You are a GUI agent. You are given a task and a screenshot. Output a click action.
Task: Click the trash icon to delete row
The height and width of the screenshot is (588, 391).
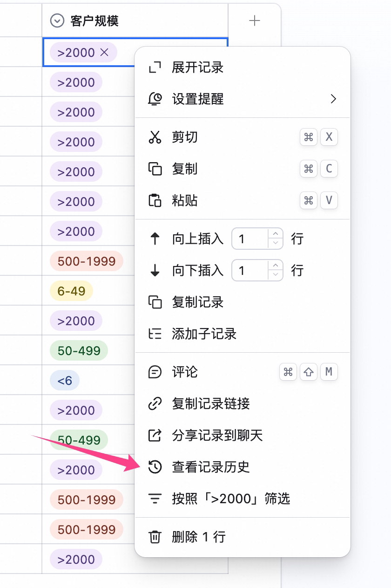tap(155, 537)
